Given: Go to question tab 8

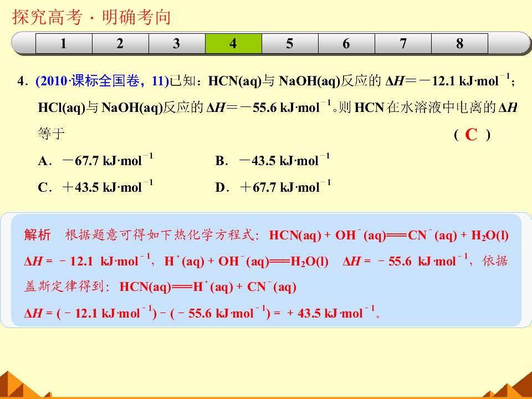Looking at the screenshot, I should (x=460, y=43).
